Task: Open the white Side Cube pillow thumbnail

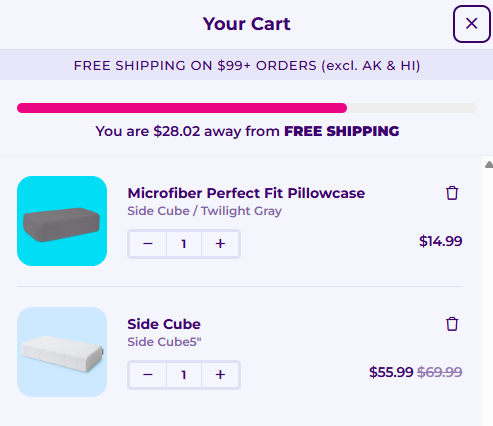Action: coord(62,352)
